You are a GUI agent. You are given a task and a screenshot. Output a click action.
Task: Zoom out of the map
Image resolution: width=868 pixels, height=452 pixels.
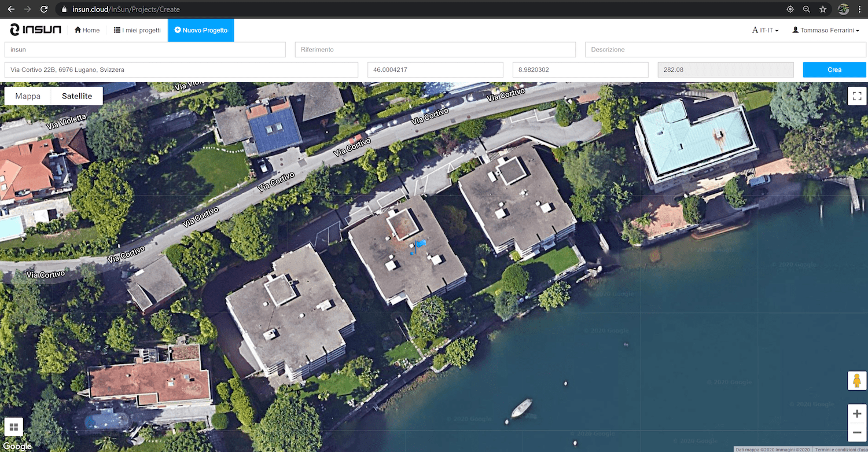click(x=857, y=432)
